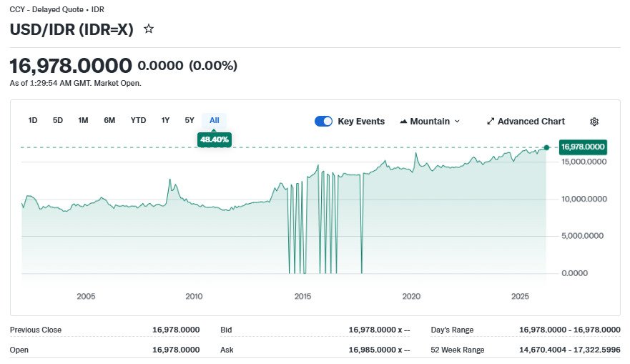Click the green endpoint dot on chart line

[546, 147]
